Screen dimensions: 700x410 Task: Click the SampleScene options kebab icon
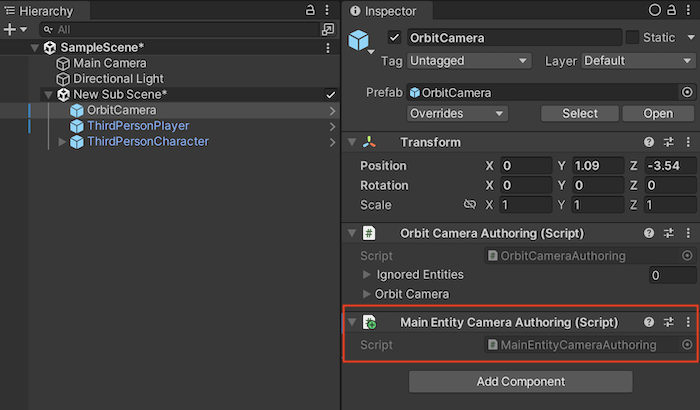click(x=329, y=47)
